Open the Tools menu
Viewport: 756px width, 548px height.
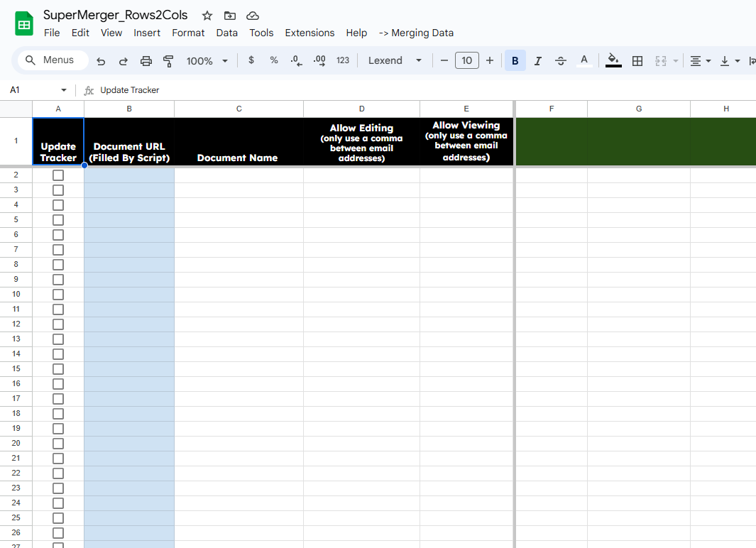click(261, 33)
